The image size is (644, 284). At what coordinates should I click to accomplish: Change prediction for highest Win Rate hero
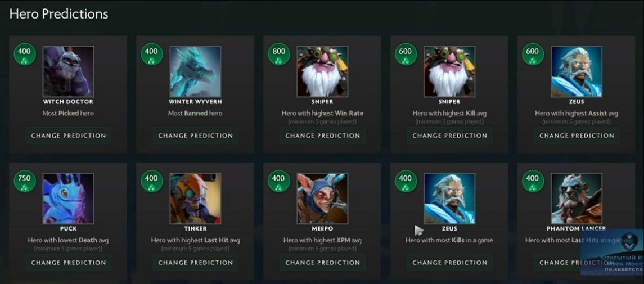coord(322,136)
